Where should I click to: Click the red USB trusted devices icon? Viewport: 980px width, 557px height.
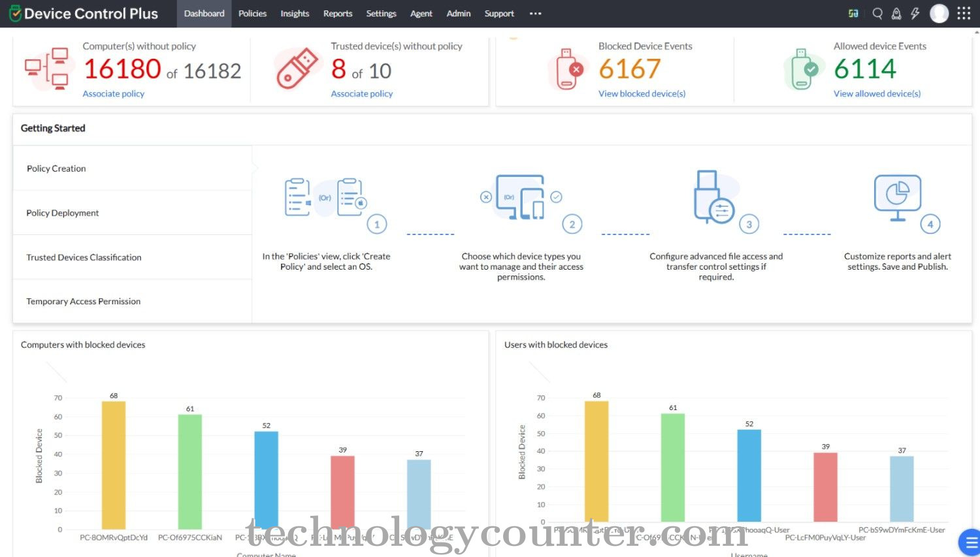297,69
